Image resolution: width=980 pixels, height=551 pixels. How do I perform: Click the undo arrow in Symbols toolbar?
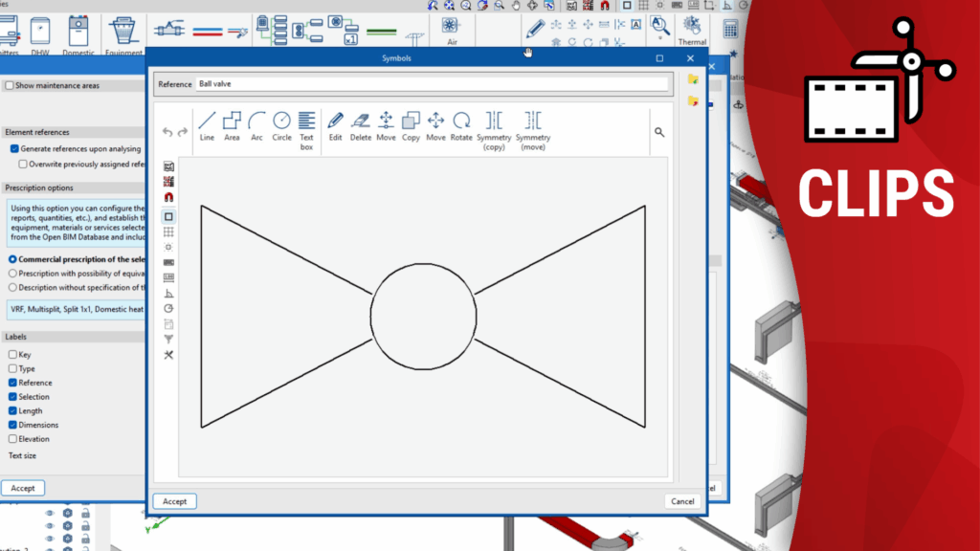coord(167,132)
